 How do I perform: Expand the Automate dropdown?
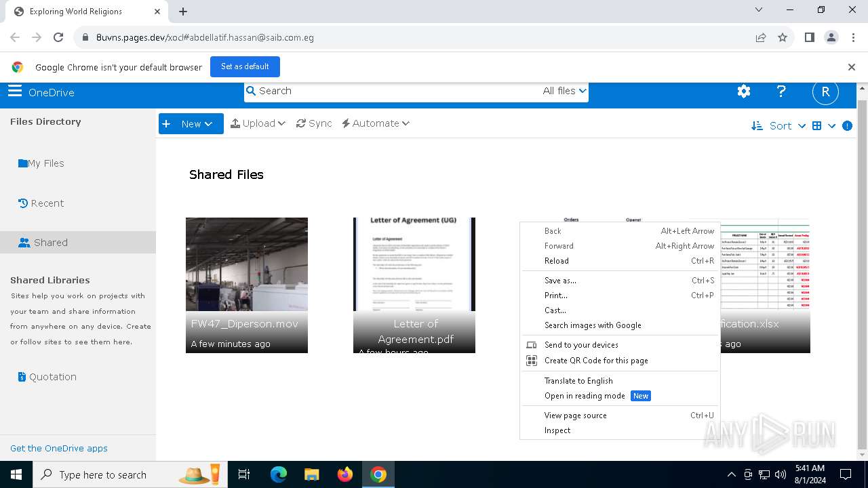[376, 123]
